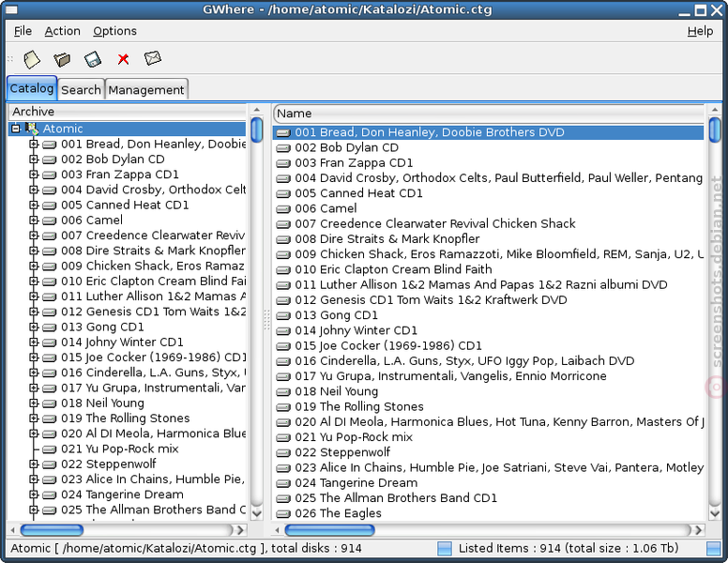Select 024 Tangerine Dream in right list
This screenshot has width=728, height=563.
point(489,482)
